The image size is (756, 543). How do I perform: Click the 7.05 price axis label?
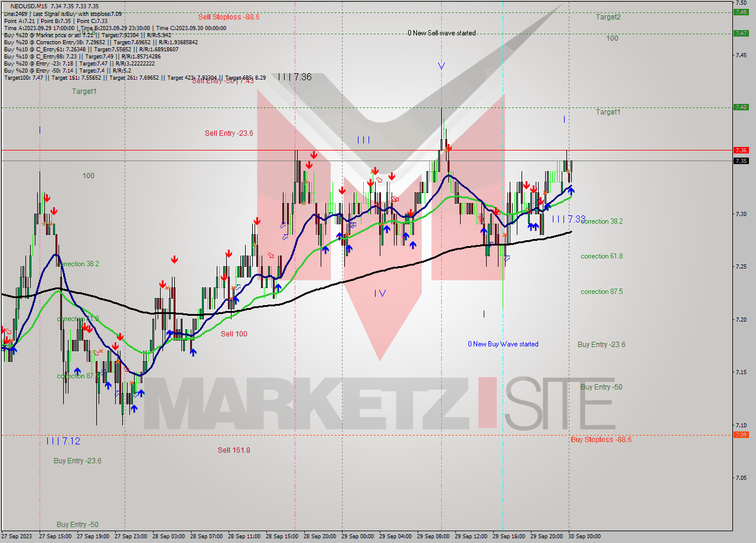741,477
